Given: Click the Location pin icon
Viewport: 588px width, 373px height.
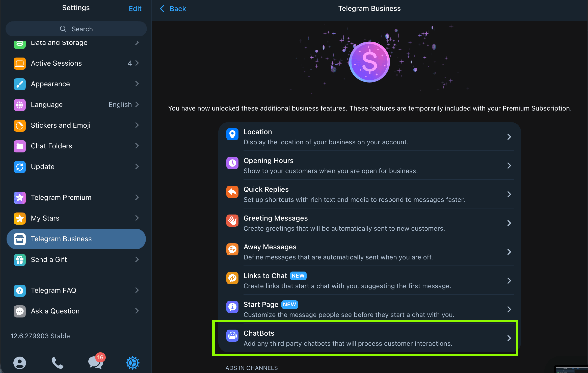Looking at the screenshot, I should click(x=232, y=134).
